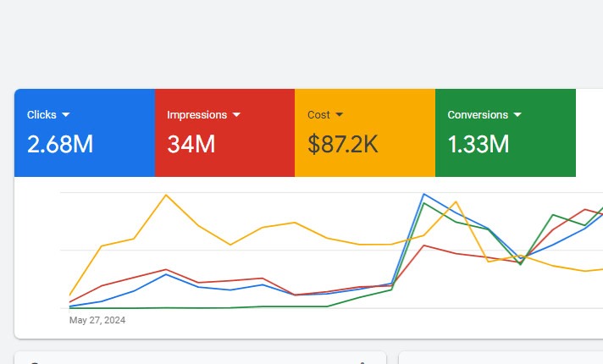Expand the Impressions metric dropdown arrow
The width and height of the screenshot is (603, 364).
click(236, 114)
